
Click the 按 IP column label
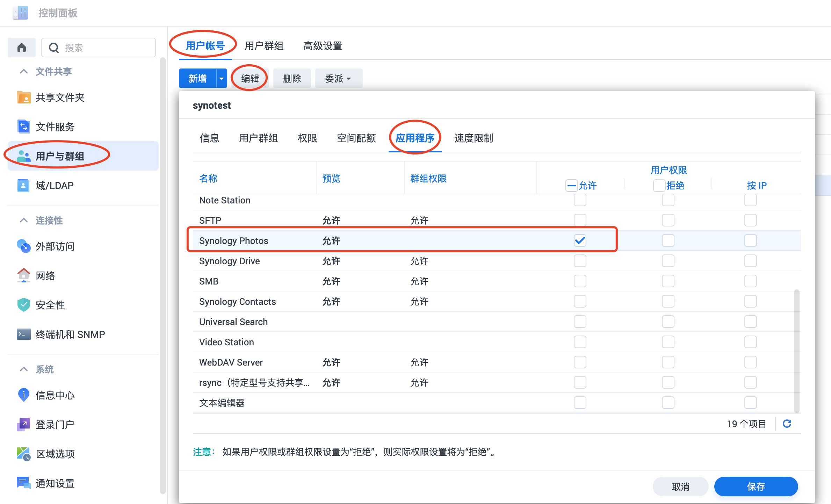(x=757, y=185)
